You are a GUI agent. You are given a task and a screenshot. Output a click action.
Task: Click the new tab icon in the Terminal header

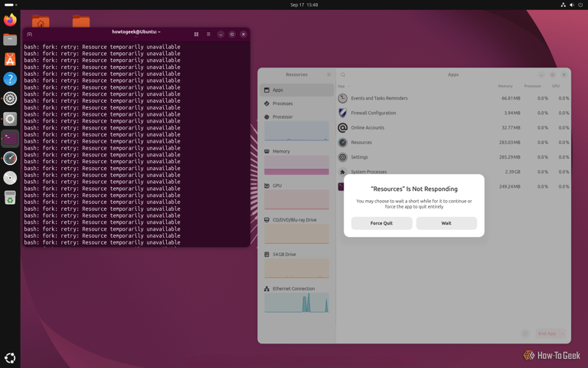30,34
